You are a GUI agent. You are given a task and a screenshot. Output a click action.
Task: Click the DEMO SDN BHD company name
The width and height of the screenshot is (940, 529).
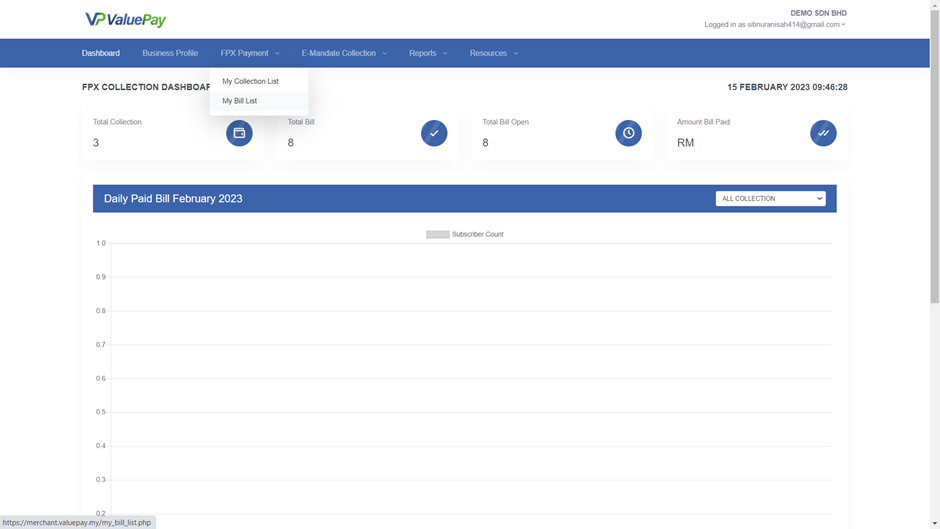pos(818,13)
